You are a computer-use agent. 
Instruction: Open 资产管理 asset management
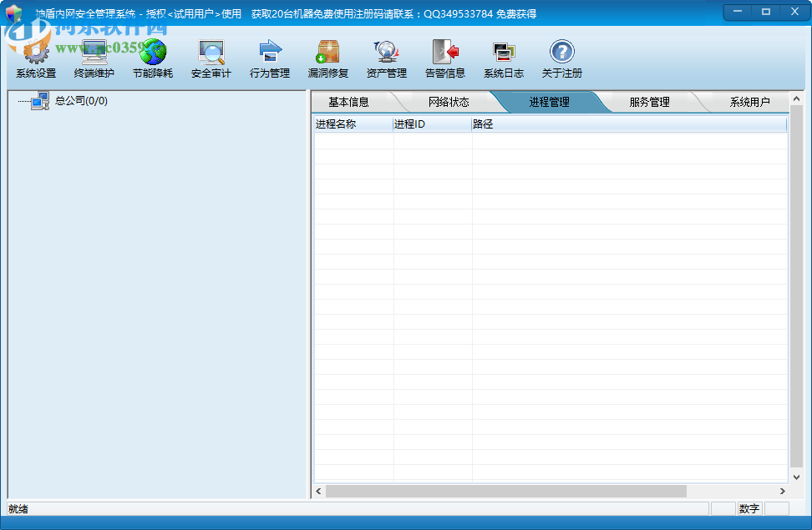[x=387, y=59]
